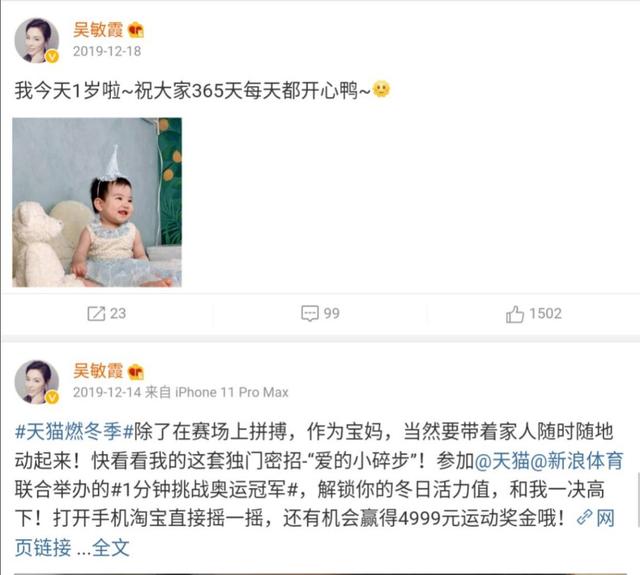Open the @天猫 mention link

502,461
